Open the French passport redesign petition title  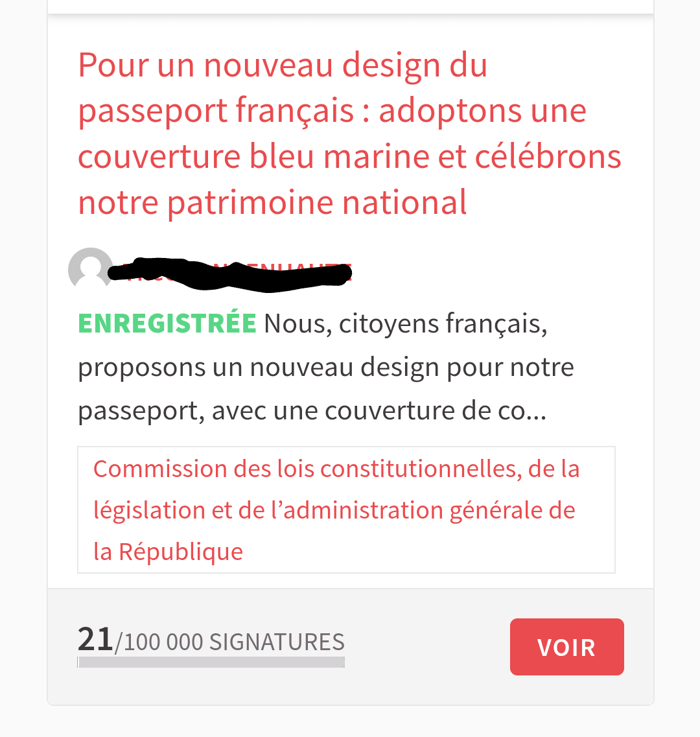click(x=349, y=134)
